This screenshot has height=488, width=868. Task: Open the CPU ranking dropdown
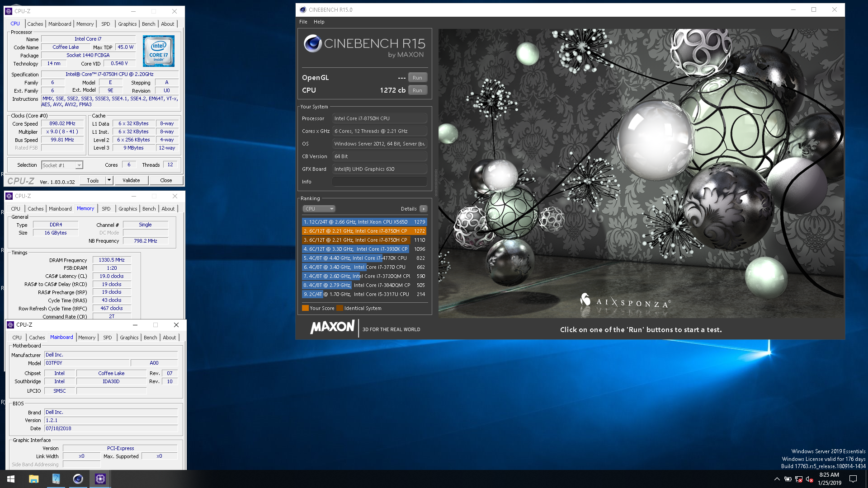(319, 209)
